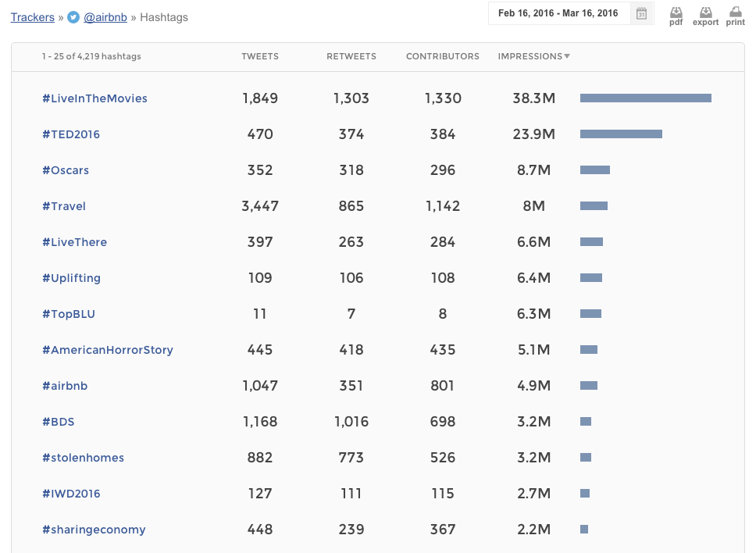756x553 pixels.
Task: Open the Trackers breadcrumb link
Action: (x=32, y=17)
